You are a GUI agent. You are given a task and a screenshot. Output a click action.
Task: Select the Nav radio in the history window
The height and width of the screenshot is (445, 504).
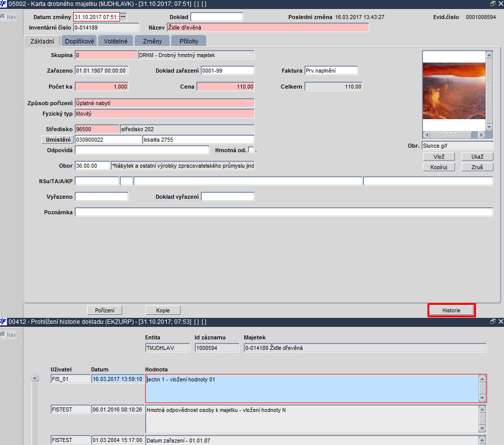(x=3, y=334)
